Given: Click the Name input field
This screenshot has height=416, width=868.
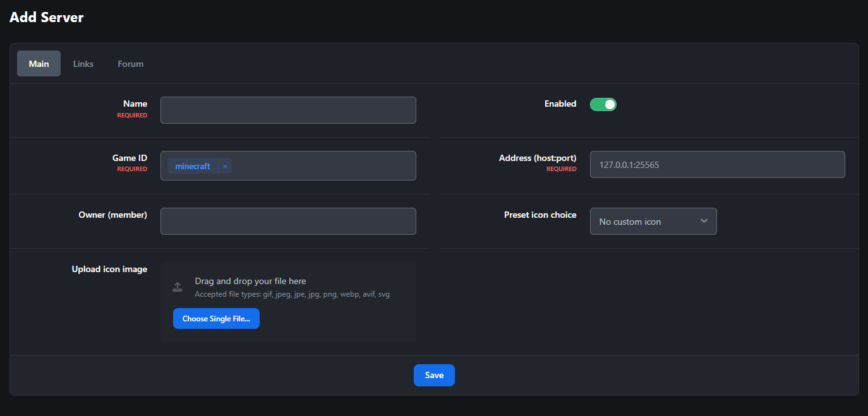Looking at the screenshot, I should 288,110.
